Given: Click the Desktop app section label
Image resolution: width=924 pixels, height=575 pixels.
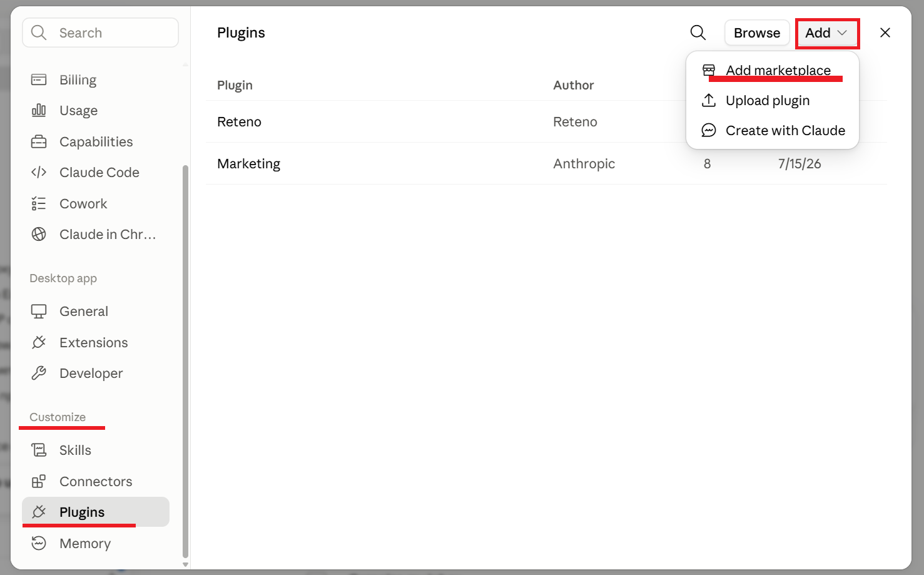Looking at the screenshot, I should tap(63, 278).
